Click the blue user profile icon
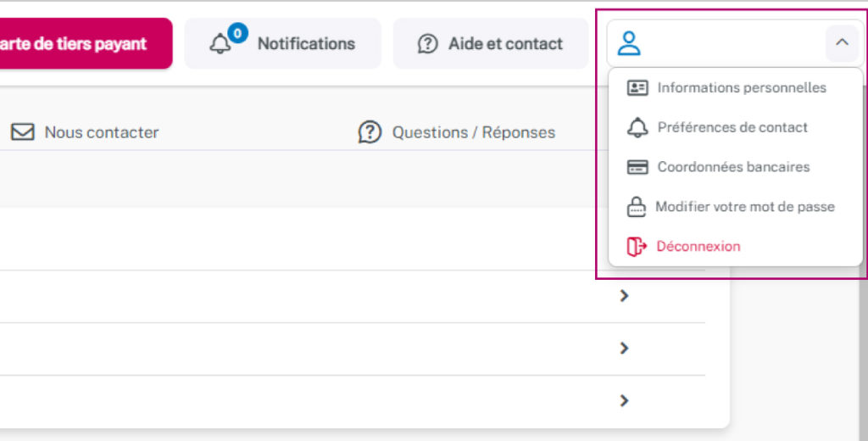Image resolution: width=868 pixels, height=441 pixels. (x=629, y=43)
